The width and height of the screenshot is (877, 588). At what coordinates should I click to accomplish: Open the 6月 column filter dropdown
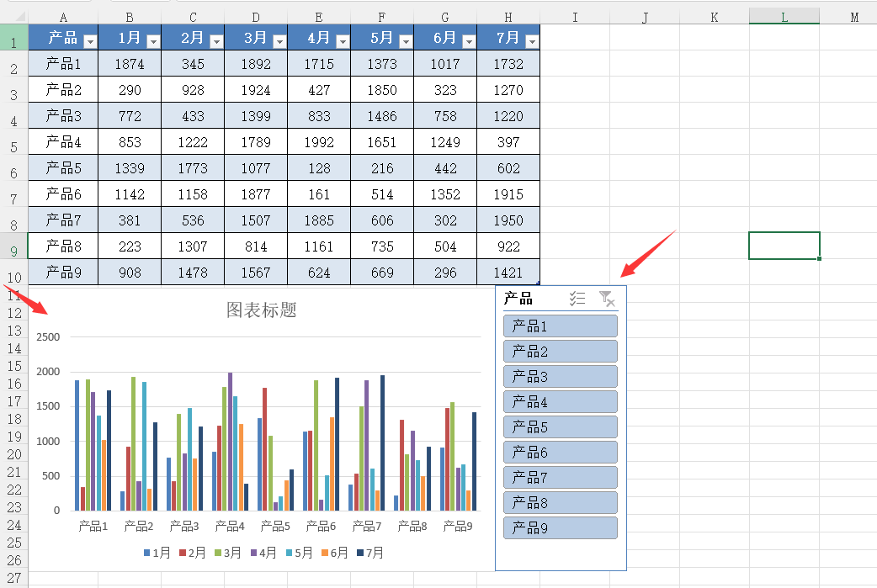click(470, 41)
